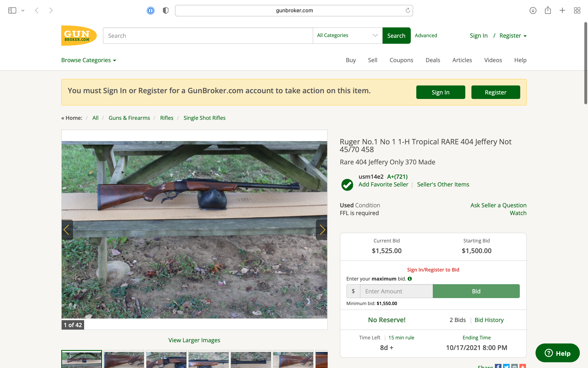Open the Buy menu item
Viewport: 588px width, 368px height.
(351, 60)
